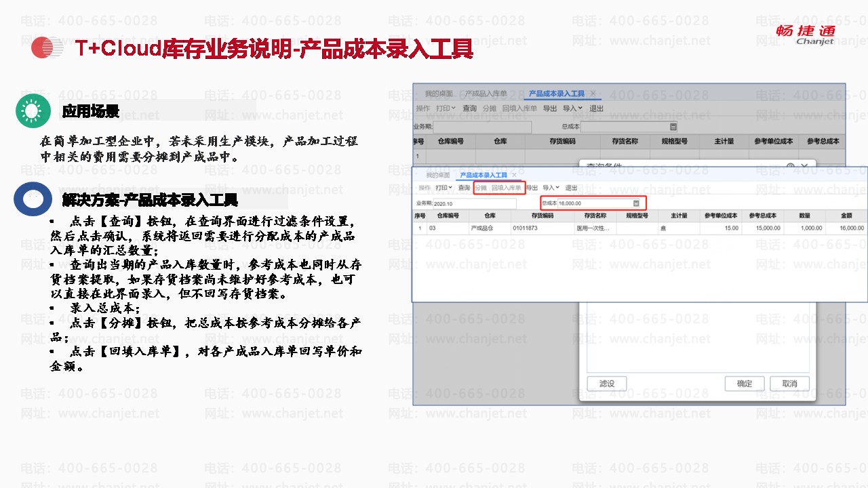Click 查询 in the back window toolbar
Image resolution: width=868 pixels, height=488 pixels.
469,108
